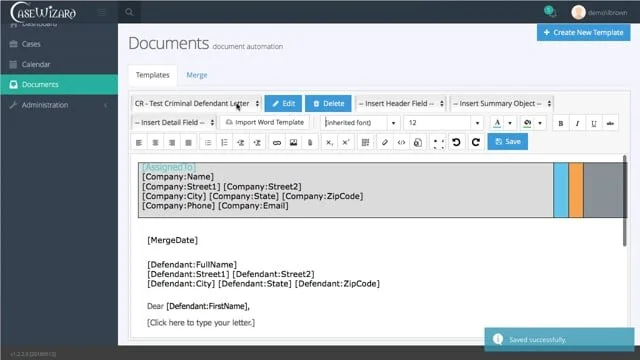The height and width of the screenshot is (360, 640).
Task: Switch to the Merge tab
Action: point(197,75)
